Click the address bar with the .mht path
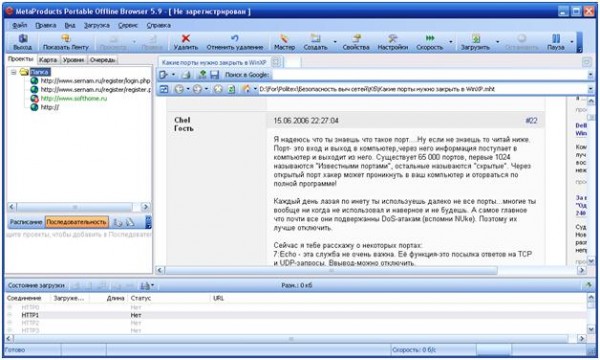Image resolution: width=600 pixels, height=360 pixels. click(422, 89)
